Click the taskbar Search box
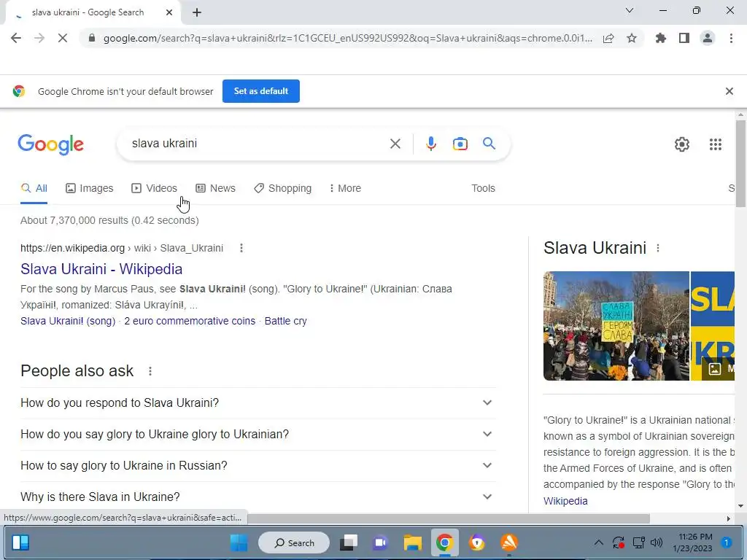 (294, 542)
